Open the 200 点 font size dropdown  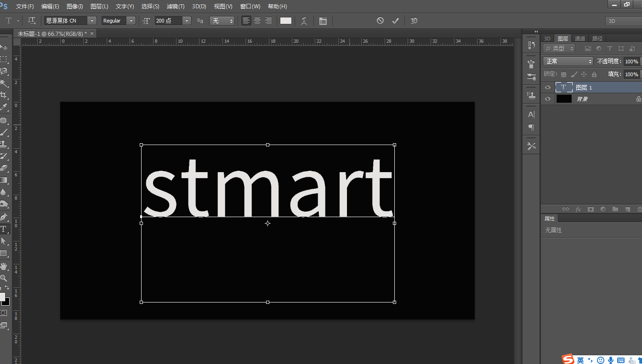click(186, 21)
